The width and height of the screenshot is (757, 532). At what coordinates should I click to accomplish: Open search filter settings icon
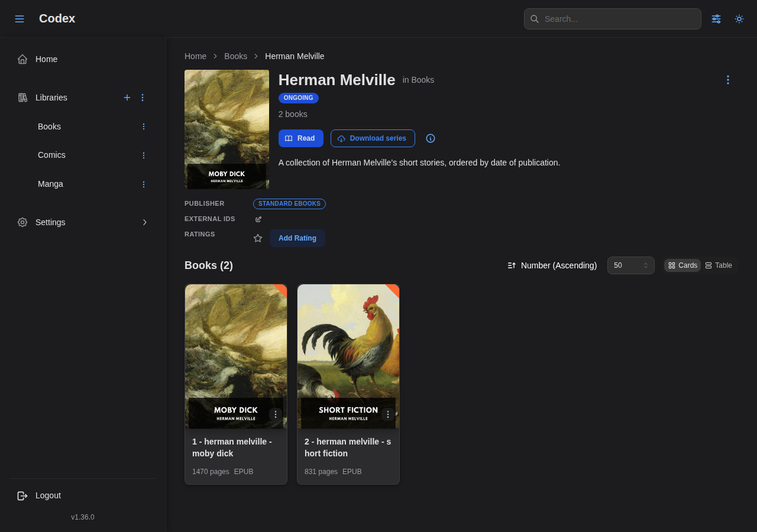[716, 19]
